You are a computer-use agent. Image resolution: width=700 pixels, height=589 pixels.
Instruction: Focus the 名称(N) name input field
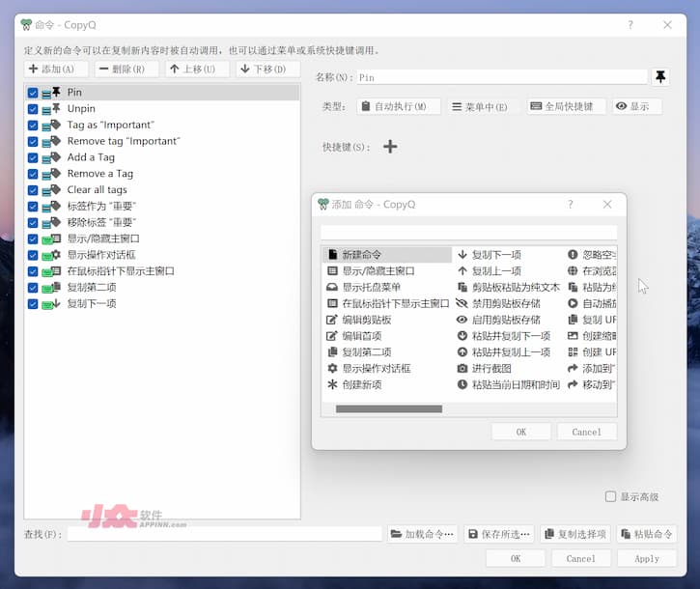tap(502, 77)
